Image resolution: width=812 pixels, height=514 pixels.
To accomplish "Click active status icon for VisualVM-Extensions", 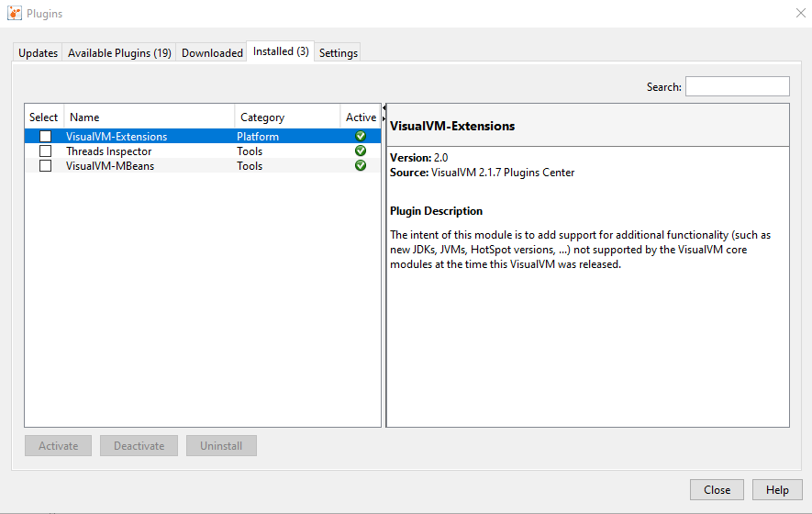I will tap(361, 137).
